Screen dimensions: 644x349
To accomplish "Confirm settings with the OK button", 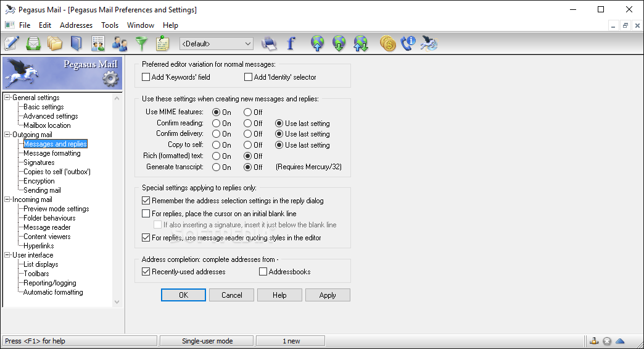I will pos(183,295).
